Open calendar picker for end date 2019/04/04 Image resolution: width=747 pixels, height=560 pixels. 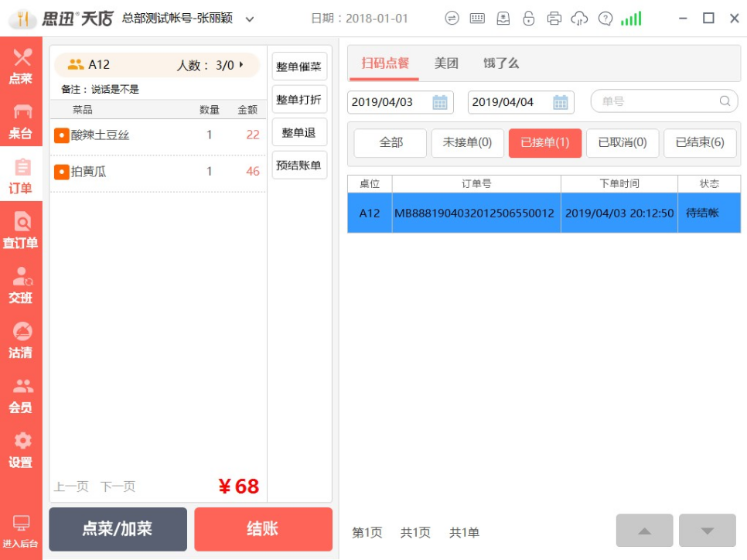pyautogui.click(x=560, y=102)
